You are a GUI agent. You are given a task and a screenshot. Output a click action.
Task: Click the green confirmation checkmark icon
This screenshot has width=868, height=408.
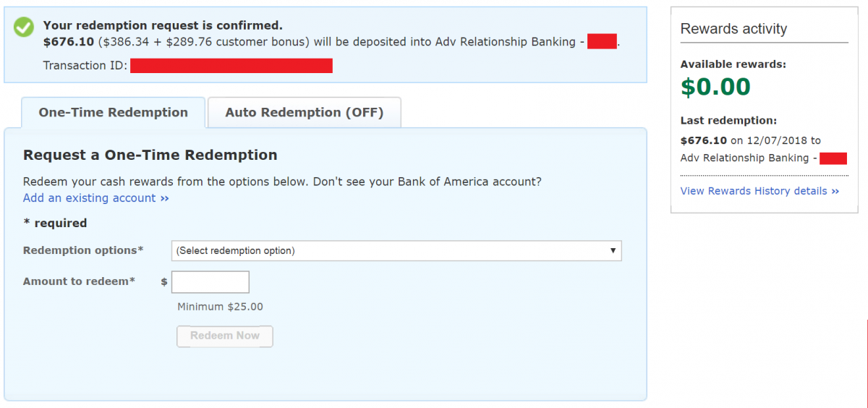pyautogui.click(x=24, y=27)
